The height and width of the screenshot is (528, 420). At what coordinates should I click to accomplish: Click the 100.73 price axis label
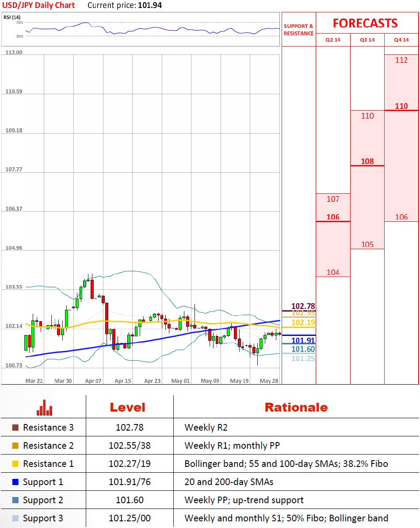click(x=14, y=366)
